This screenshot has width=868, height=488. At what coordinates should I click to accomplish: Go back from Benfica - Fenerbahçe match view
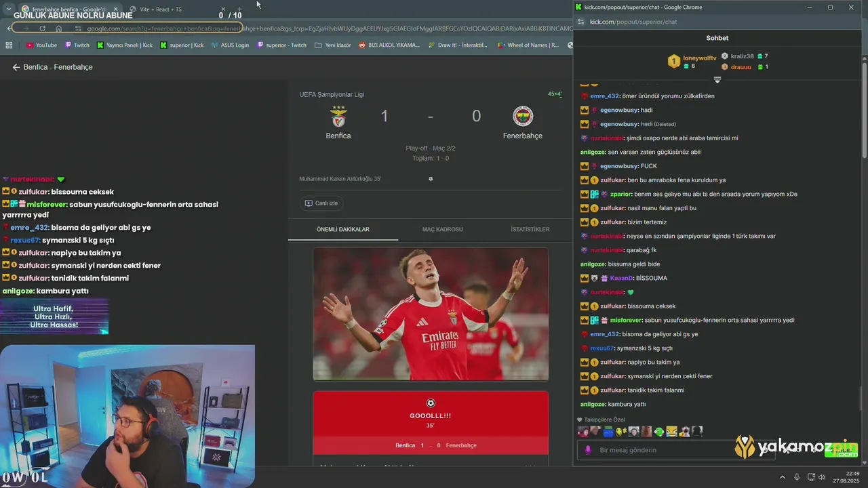16,67
